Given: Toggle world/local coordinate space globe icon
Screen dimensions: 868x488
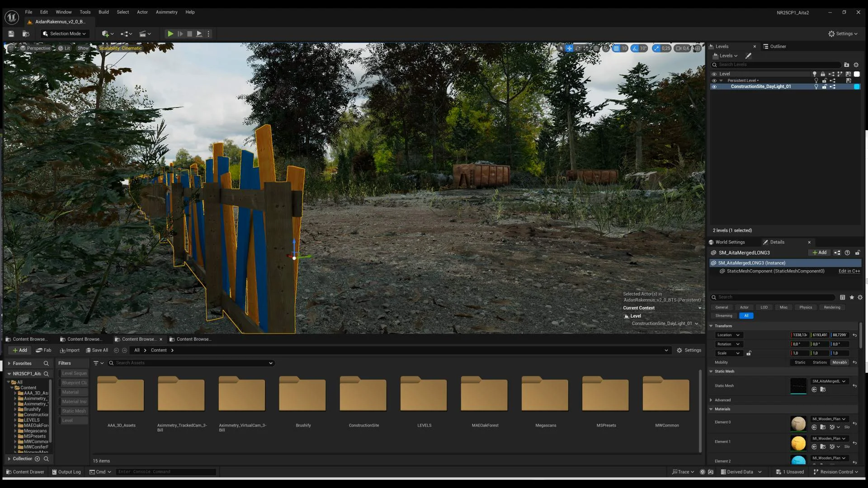Looking at the screenshot, I should click(596, 48).
